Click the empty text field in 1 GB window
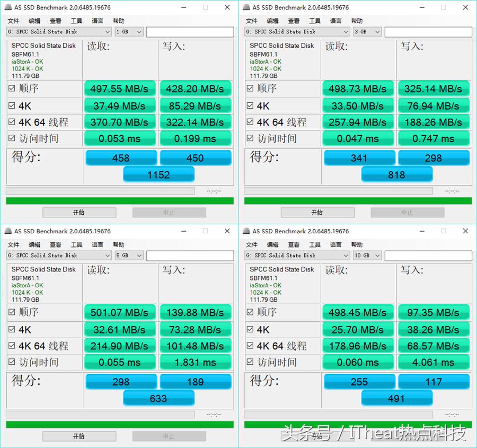 [x=190, y=32]
